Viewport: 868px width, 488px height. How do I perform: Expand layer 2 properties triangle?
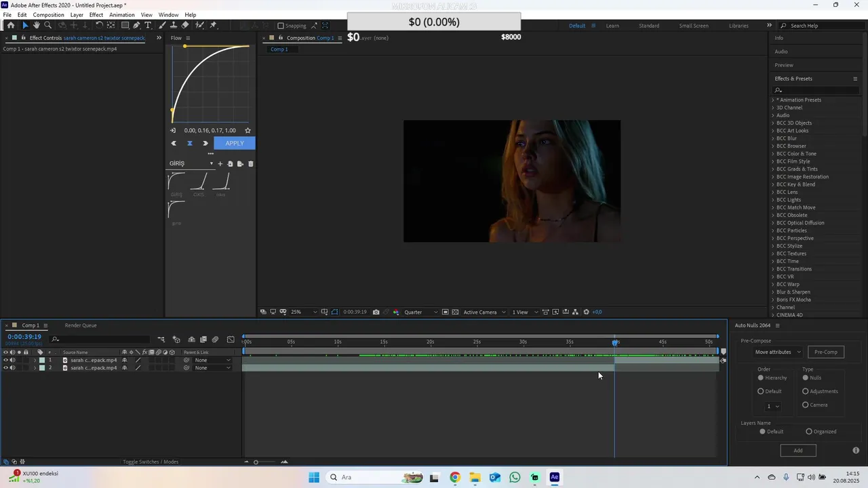click(x=35, y=367)
